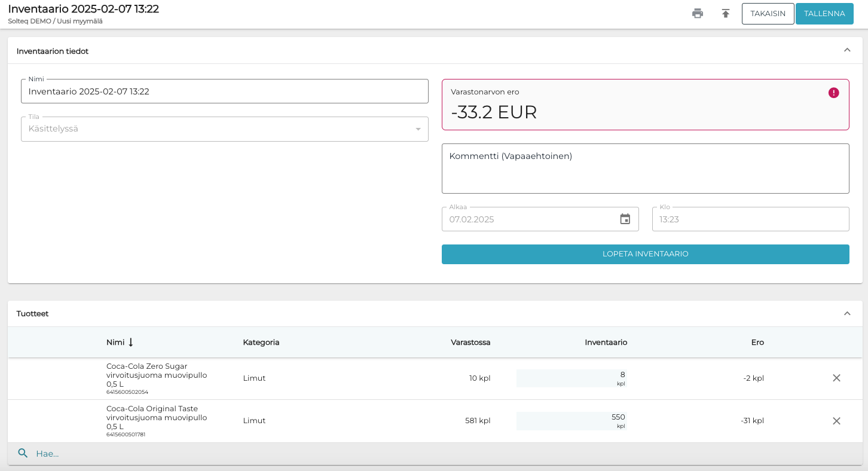Viewport: 868px width, 471px height.
Task: Edit Coca-Cola Zero Sugar inventory count
Action: point(571,377)
